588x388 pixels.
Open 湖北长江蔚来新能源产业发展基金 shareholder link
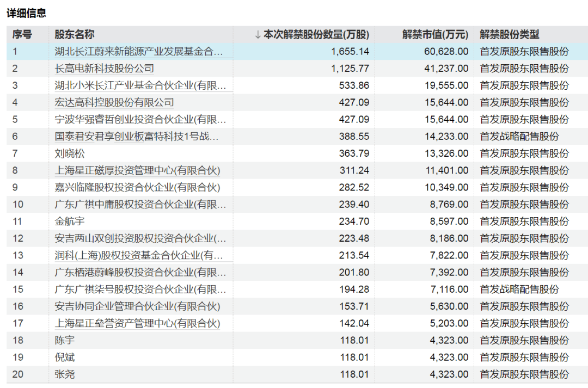coord(139,52)
